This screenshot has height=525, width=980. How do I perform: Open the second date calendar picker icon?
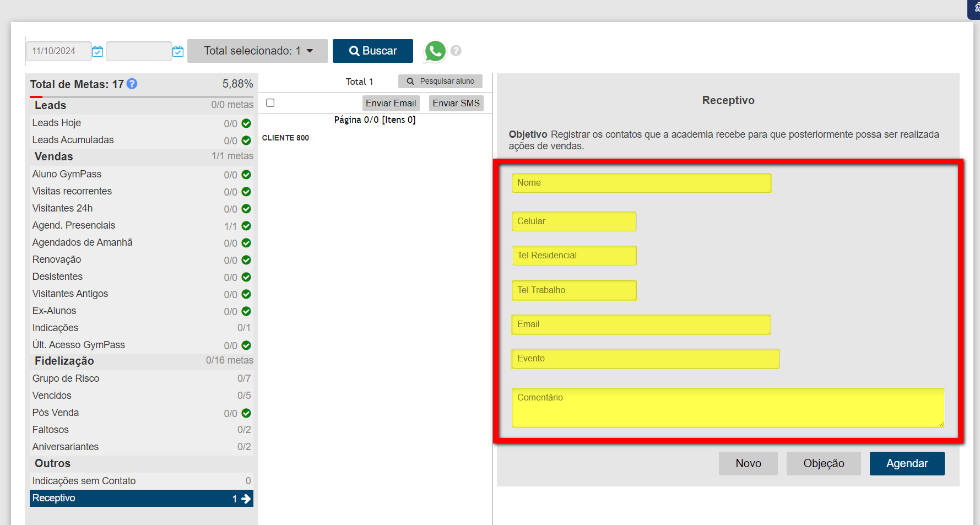178,51
